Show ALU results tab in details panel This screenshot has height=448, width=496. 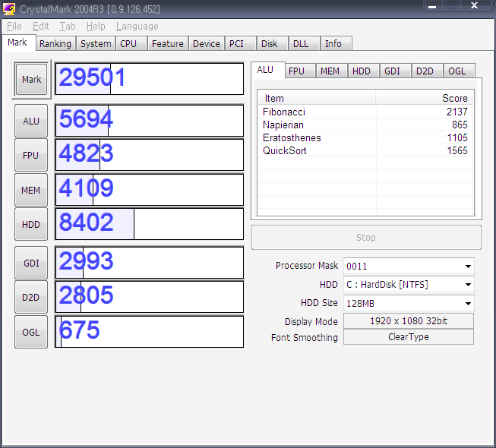[x=267, y=70]
